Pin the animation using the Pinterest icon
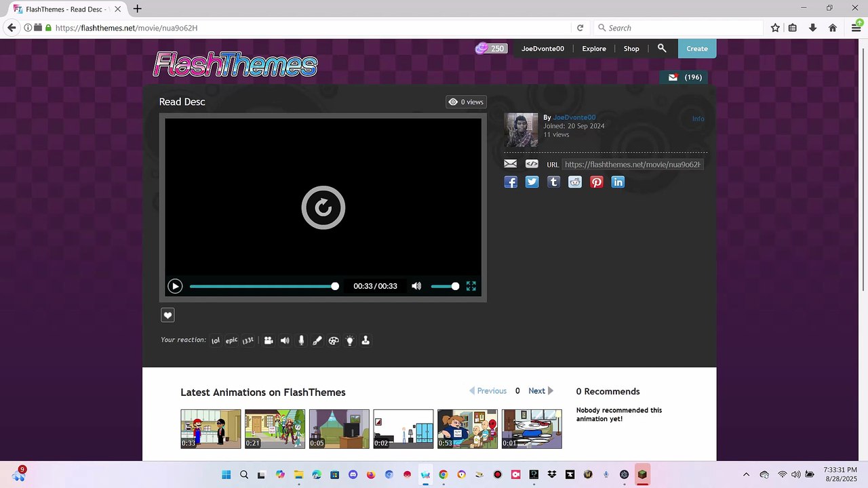Image resolution: width=868 pixels, height=488 pixels. 597,182
